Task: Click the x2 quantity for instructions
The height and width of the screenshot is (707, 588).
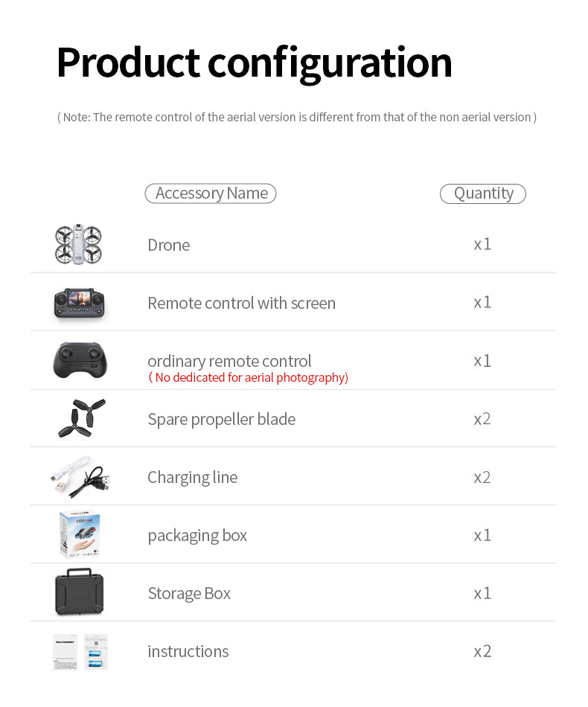Action: click(482, 651)
